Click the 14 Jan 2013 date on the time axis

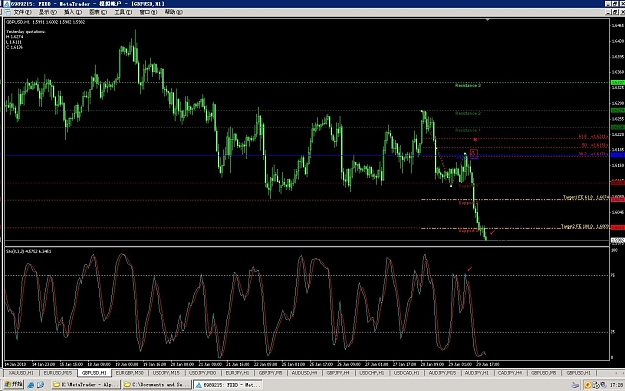[x=15, y=364]
